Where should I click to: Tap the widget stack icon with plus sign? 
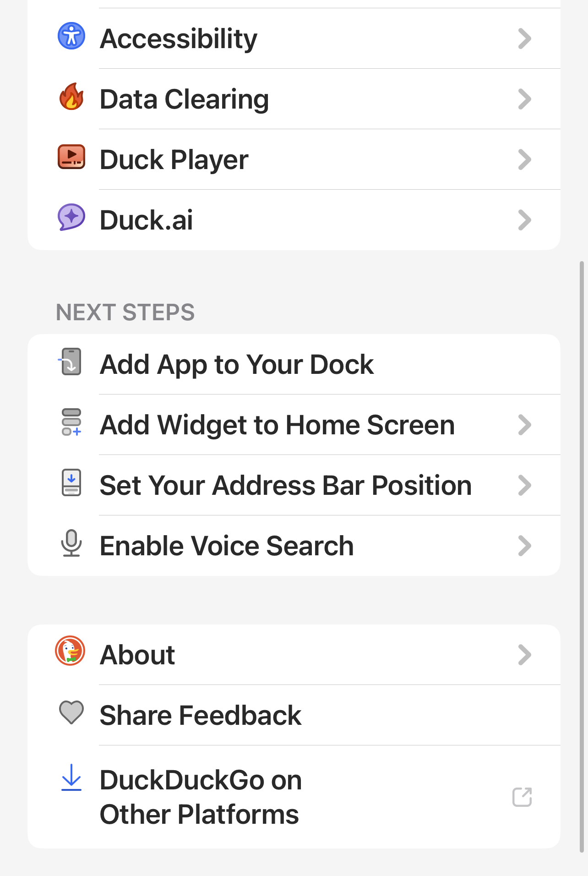tap(71, 422)
